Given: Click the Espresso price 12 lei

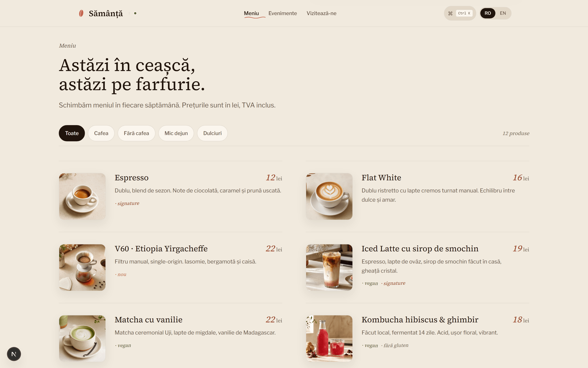Looking at the screenshot, I should (274, 178).
